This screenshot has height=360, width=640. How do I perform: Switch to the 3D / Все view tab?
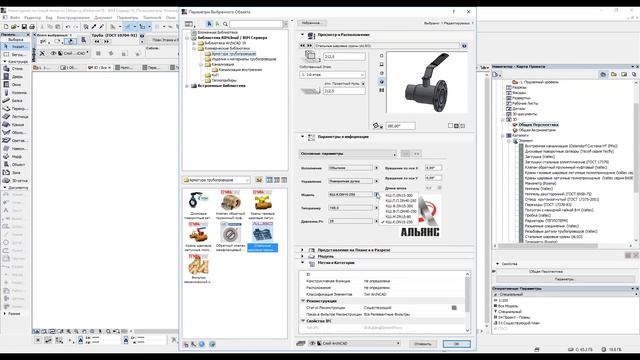100,67
